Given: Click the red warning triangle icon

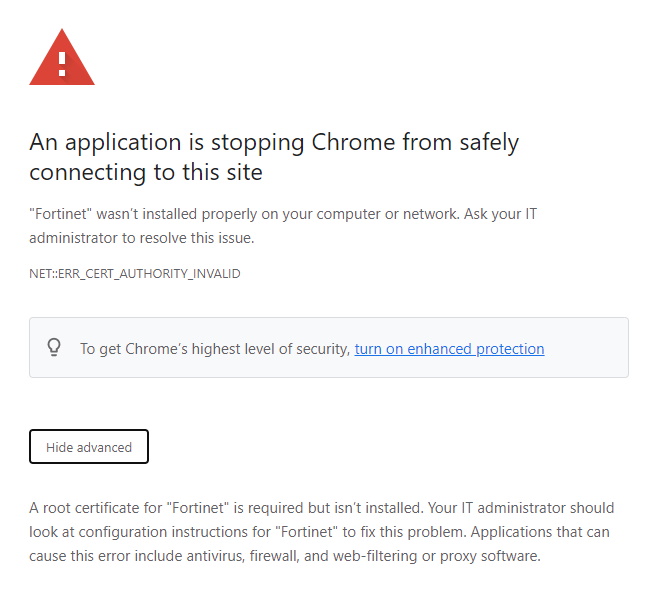Looking at the screenshot, I should (x=62, y=59).
